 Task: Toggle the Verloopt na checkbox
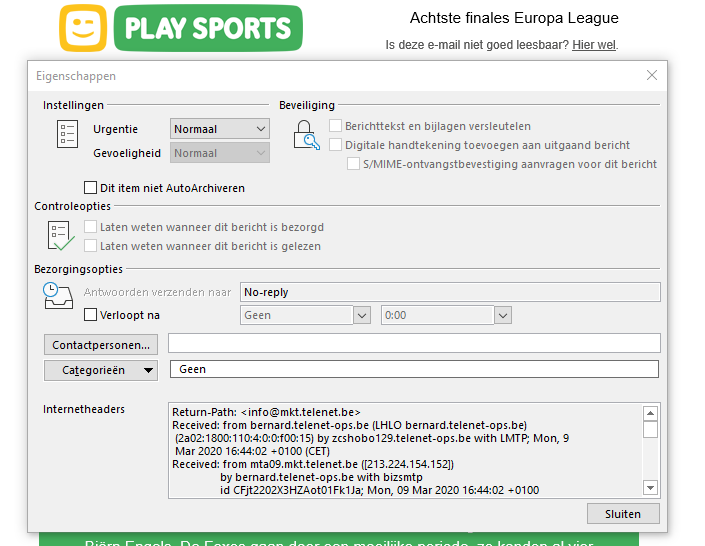pyautogui.click(x=91, y=315)
